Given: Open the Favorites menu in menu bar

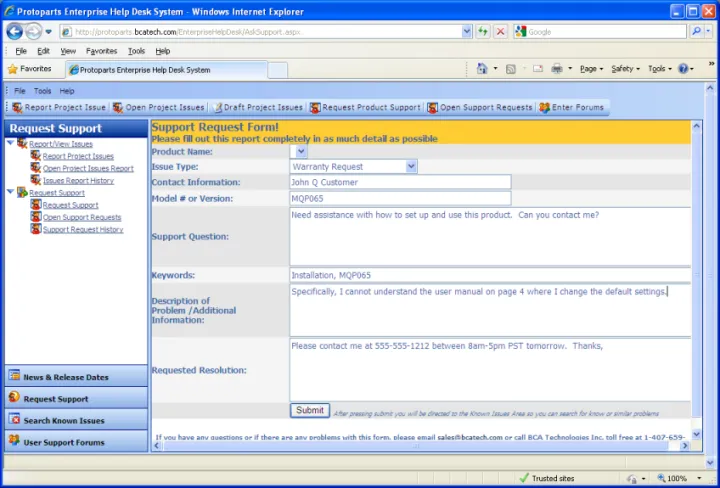Looking at the screenshot, I should (101, 51).
